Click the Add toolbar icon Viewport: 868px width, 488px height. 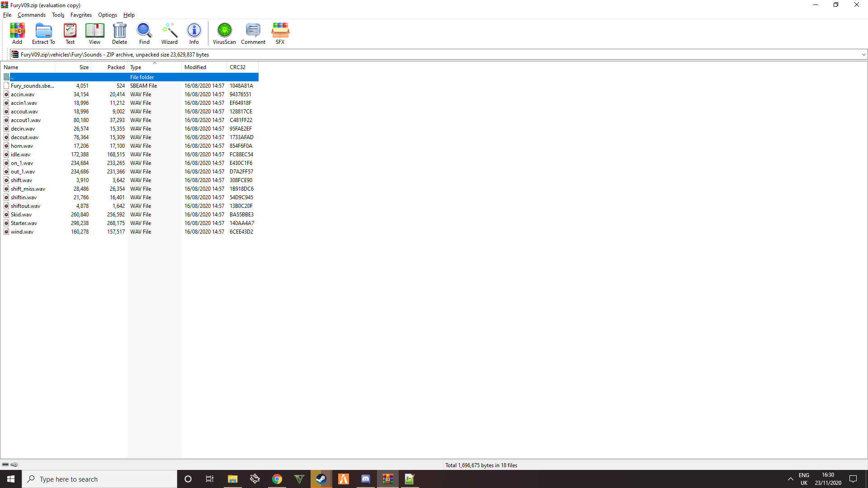pyautogui.click(x=17, y=33)
